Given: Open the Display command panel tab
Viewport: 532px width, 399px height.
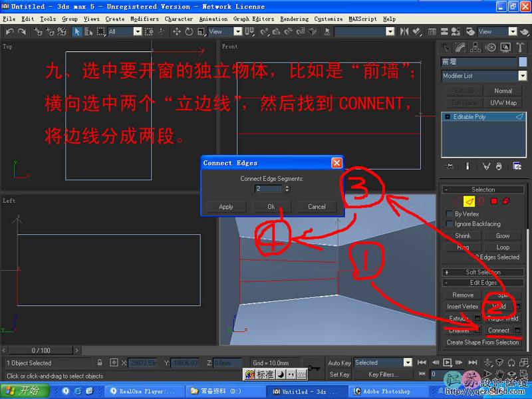Looking at the screenshot, I should (505, 47).
